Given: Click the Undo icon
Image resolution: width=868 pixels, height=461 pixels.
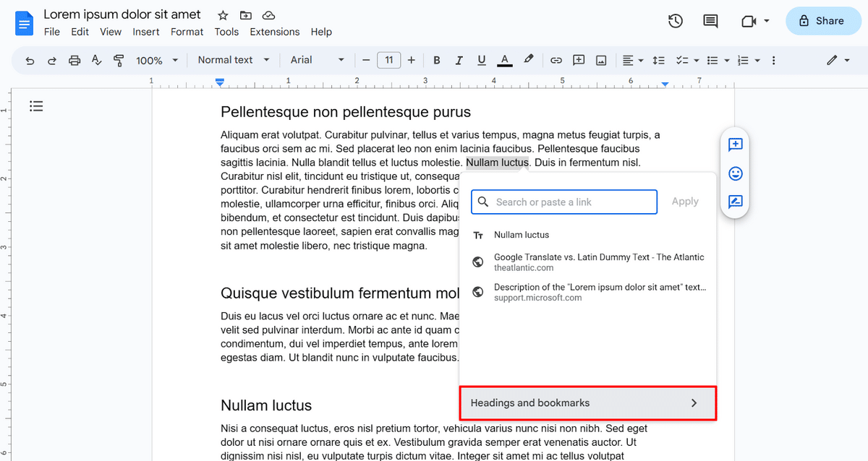Looking at the screenshot, I should click(30, 60).
